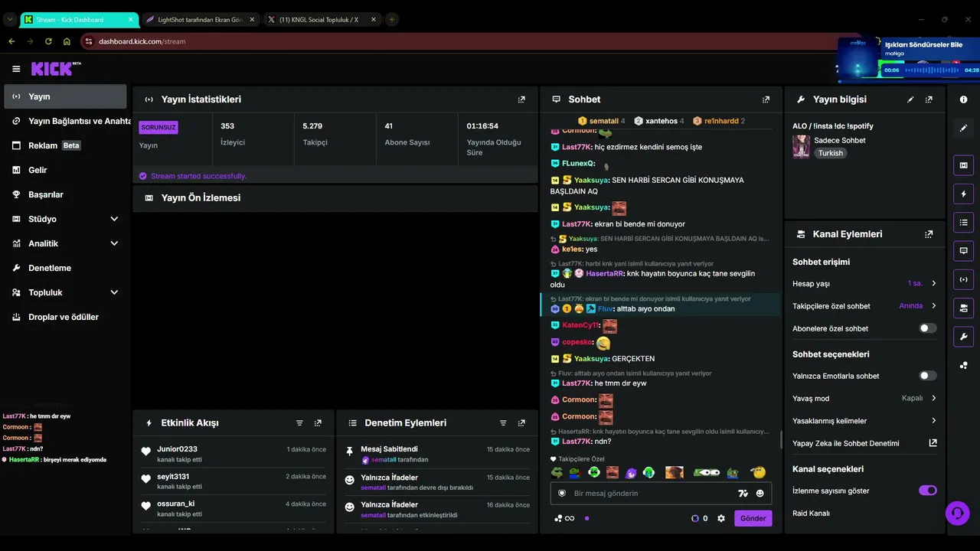
Task: Pop out the Sohbet chat panel
Action: tap(766, 99)
